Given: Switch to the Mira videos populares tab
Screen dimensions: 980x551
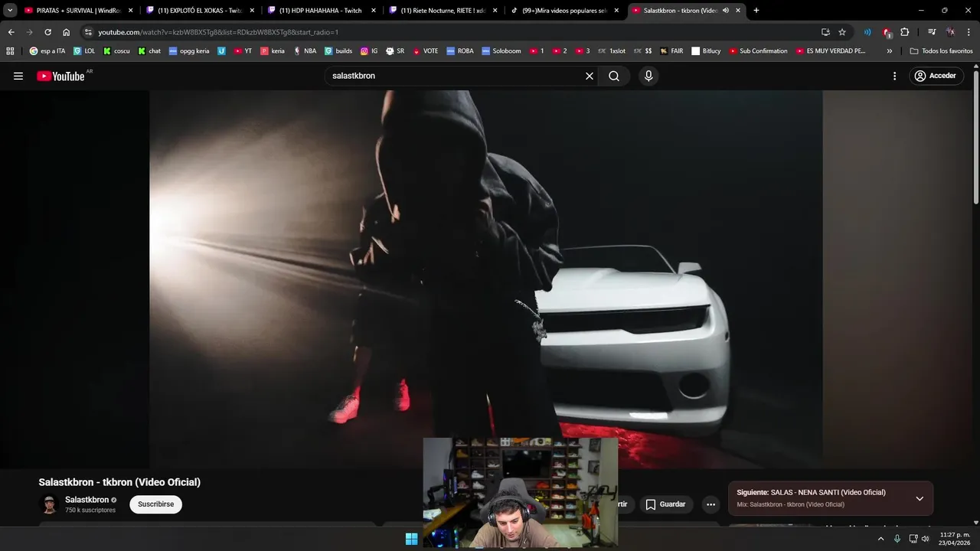Looking at the screenshot, I should pyautogui.click(x=564, y=11).
